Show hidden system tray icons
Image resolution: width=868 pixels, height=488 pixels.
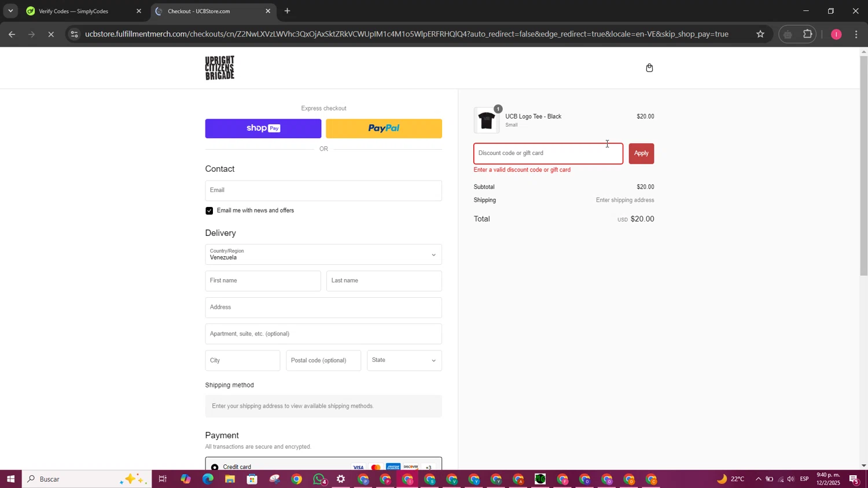click(x=759, y=479)
